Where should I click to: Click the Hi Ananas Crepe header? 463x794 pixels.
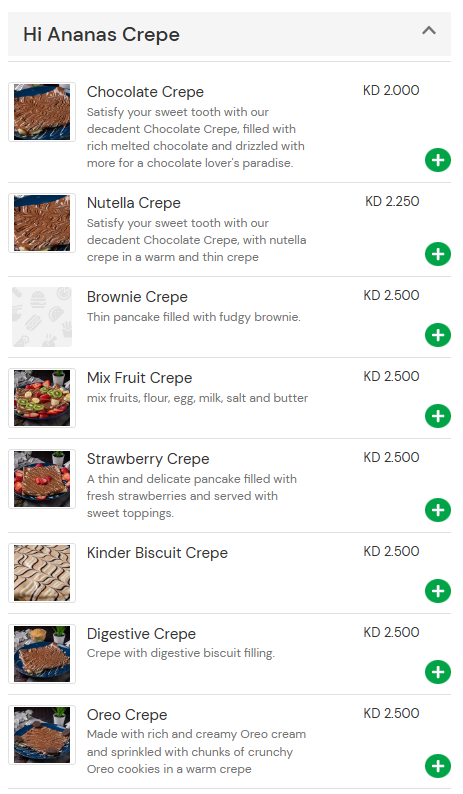(229, 34)
